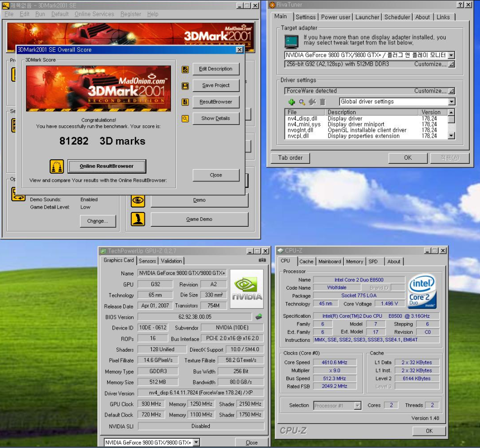Image resolution: width=480 pixels, height=448 pixels.
Task: Click the Edit Description icon in score dialog
Action: point(185,69)
